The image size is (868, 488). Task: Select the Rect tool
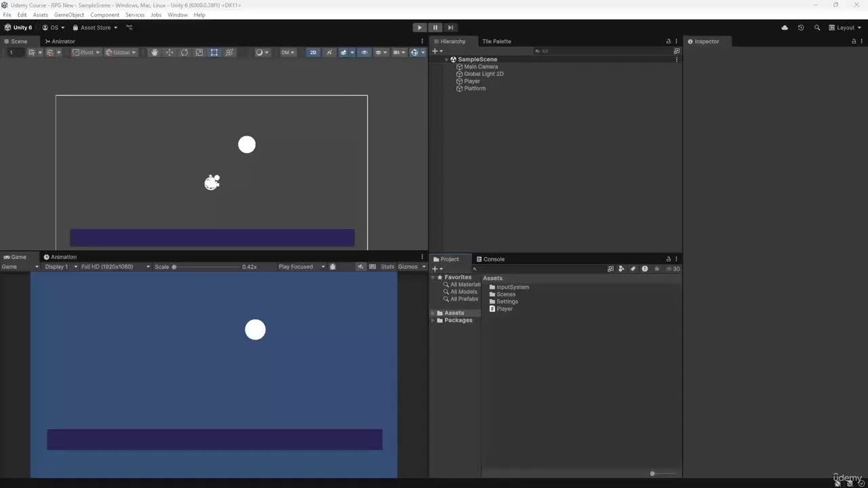214,52
